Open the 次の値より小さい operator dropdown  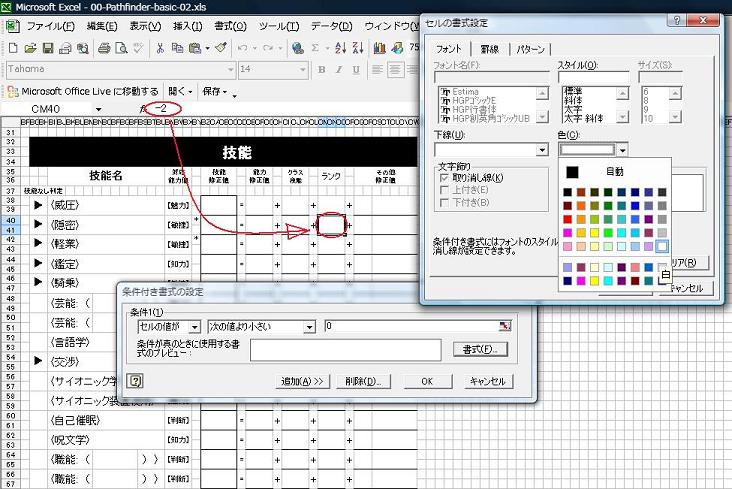(x=309, y=326)
